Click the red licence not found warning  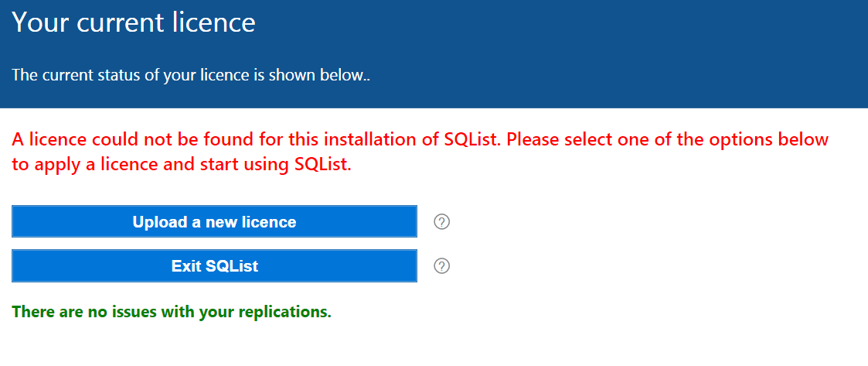tap(420, 152)
